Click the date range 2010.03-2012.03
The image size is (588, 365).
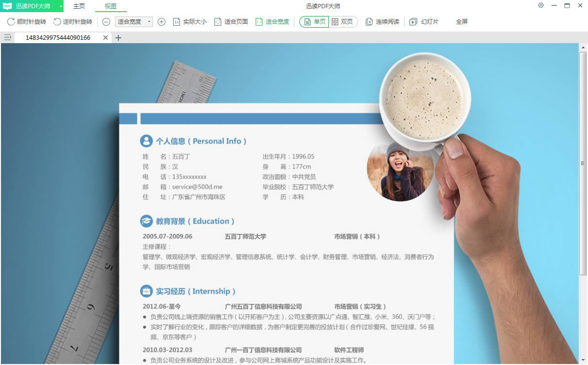pos(167,350)
